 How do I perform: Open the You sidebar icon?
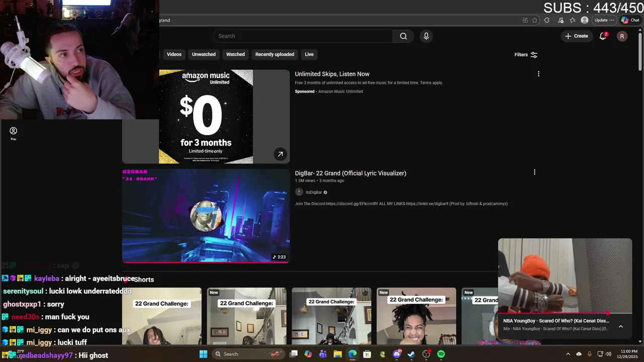(x=13, y=133)
